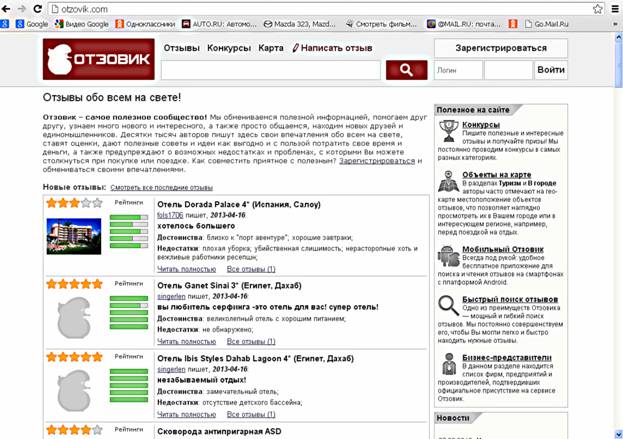The width and height of the screenshot is (623, 439).
Task: Click the browser forward arrow
Action: coord(22,9)
